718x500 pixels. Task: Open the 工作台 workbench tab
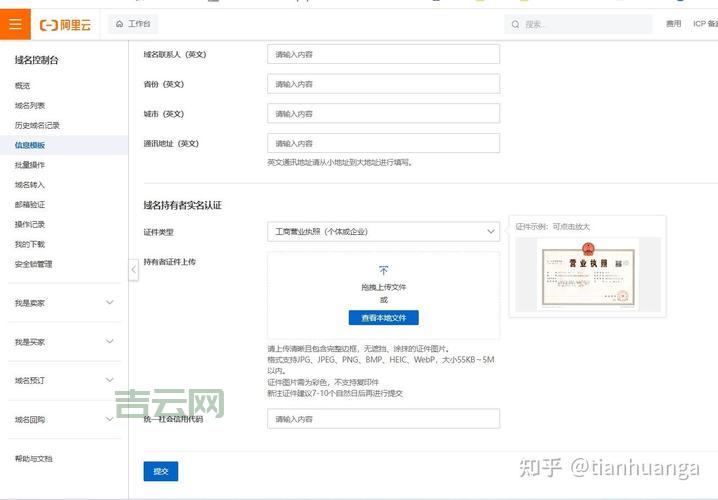click(x=133, y=24)
